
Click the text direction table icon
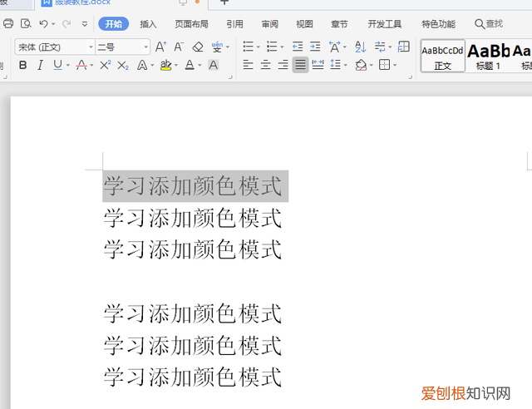click(404, 47)
